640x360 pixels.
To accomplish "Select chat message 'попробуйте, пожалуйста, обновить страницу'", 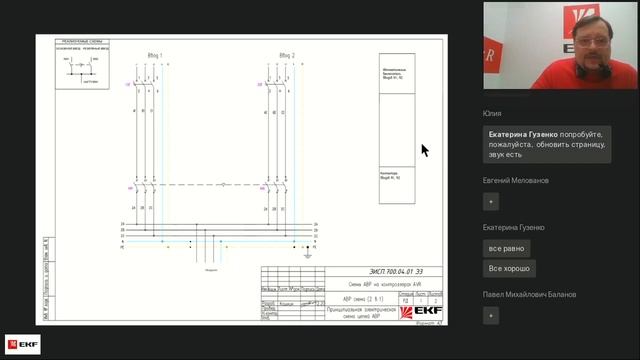I will [x=547, y=144].
